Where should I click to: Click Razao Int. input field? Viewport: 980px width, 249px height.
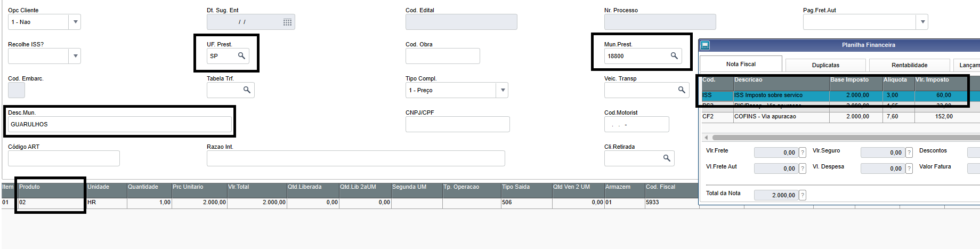coord(355,158)
